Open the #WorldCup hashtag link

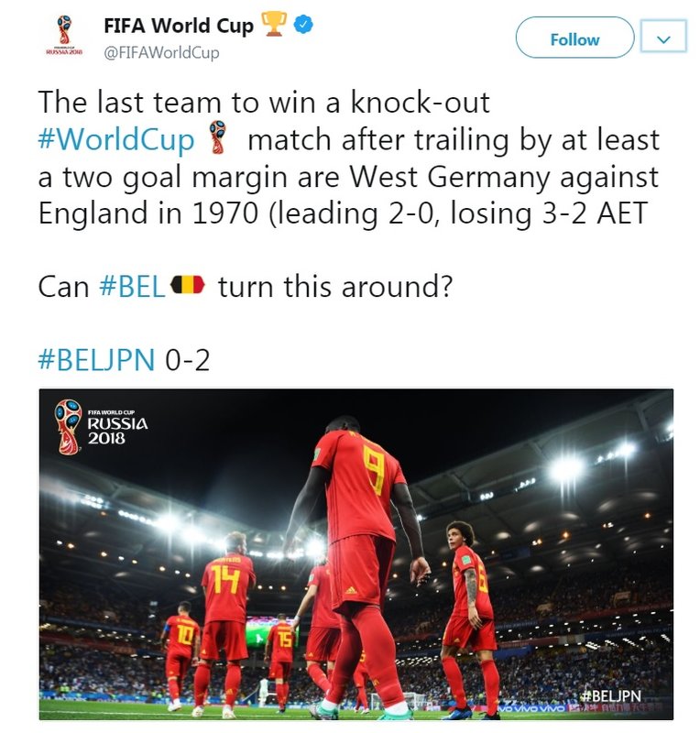point(116,140)
